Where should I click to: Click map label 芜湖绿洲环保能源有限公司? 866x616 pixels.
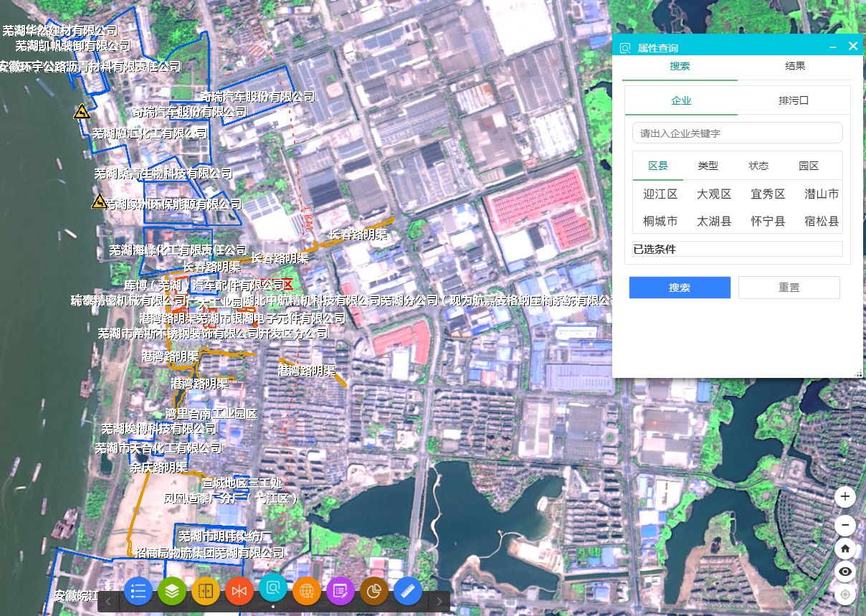[173, 204]
